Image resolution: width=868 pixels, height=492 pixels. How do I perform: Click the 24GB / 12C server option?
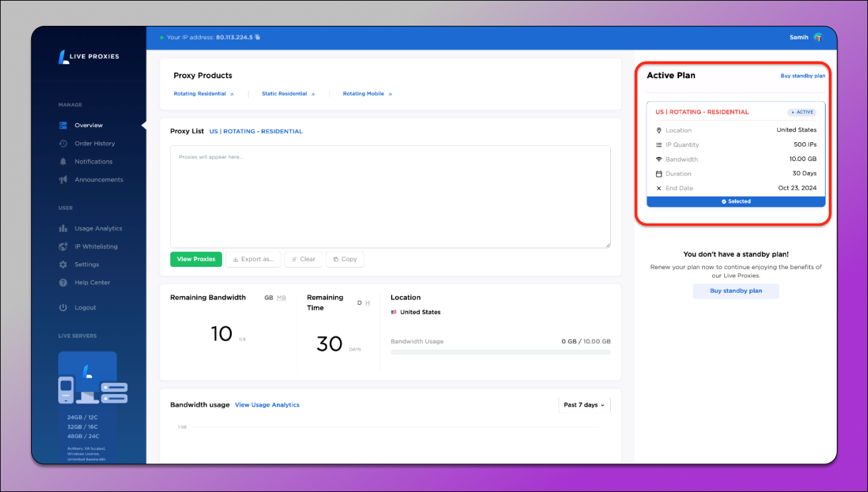(x=83, y=418)
